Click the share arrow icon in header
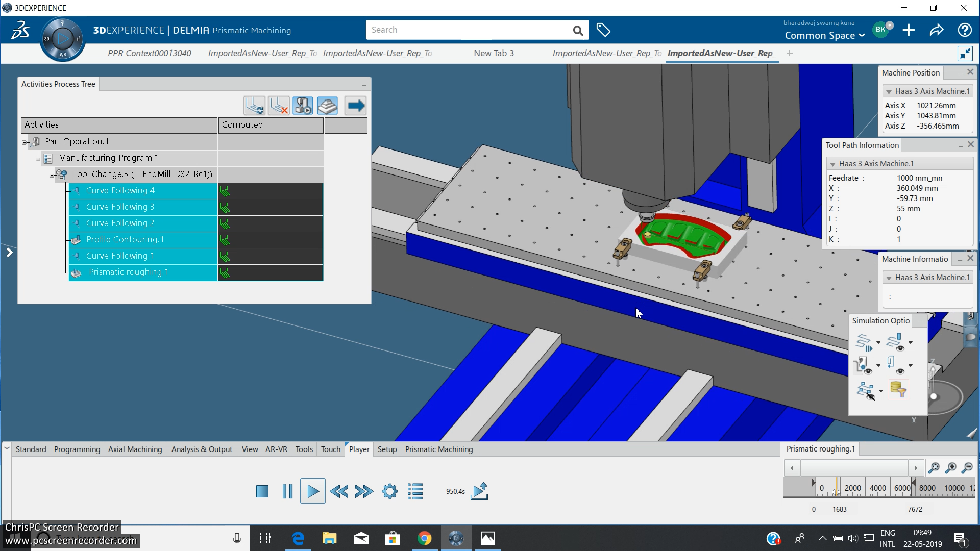Screen dimensions: 980x551 pyautogui.click(x=937, y=30)
